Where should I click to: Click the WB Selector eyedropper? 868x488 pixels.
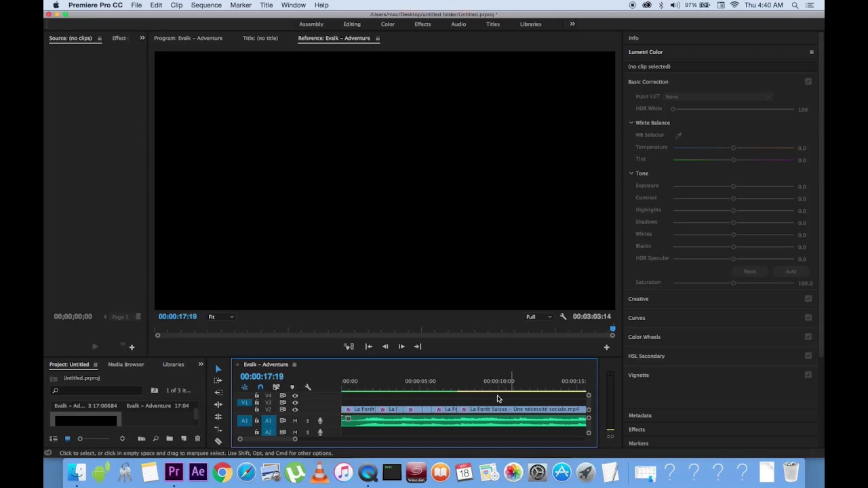pos(678,135)
